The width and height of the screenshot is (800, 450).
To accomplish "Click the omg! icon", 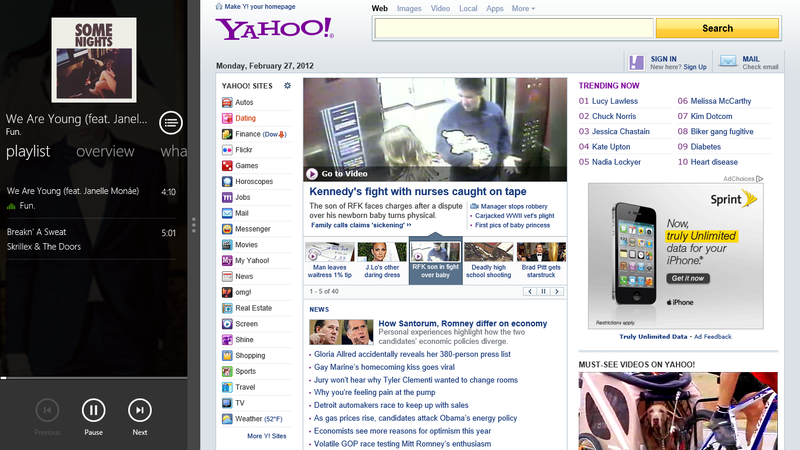I will pos(227,292).
